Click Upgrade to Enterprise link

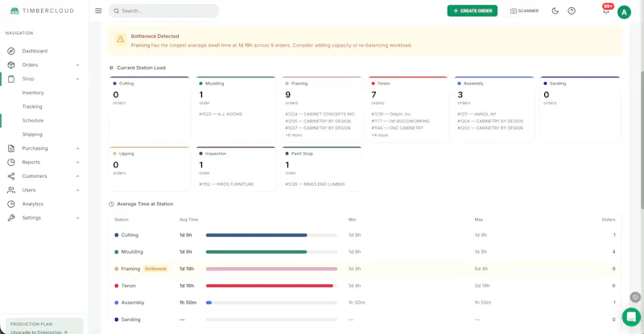(39, 332)
